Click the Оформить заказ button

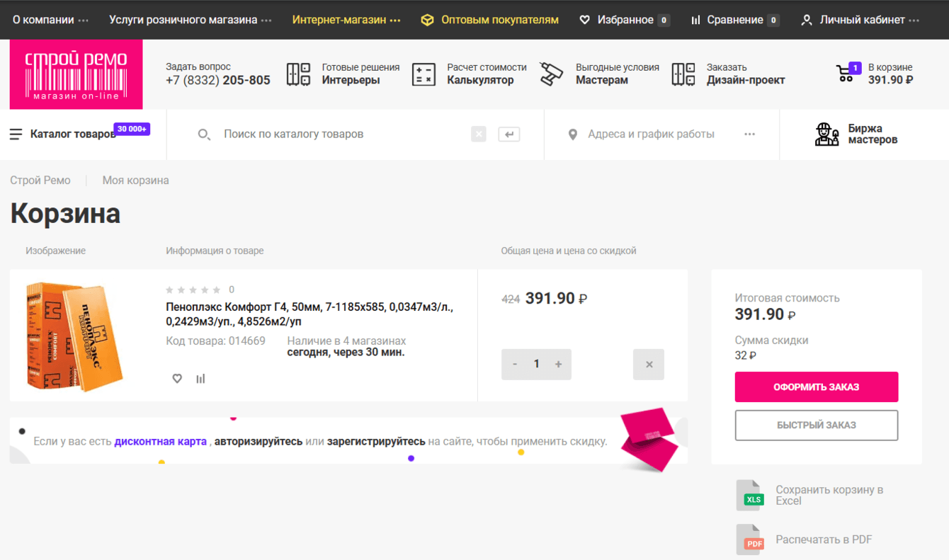click(817, 387)
